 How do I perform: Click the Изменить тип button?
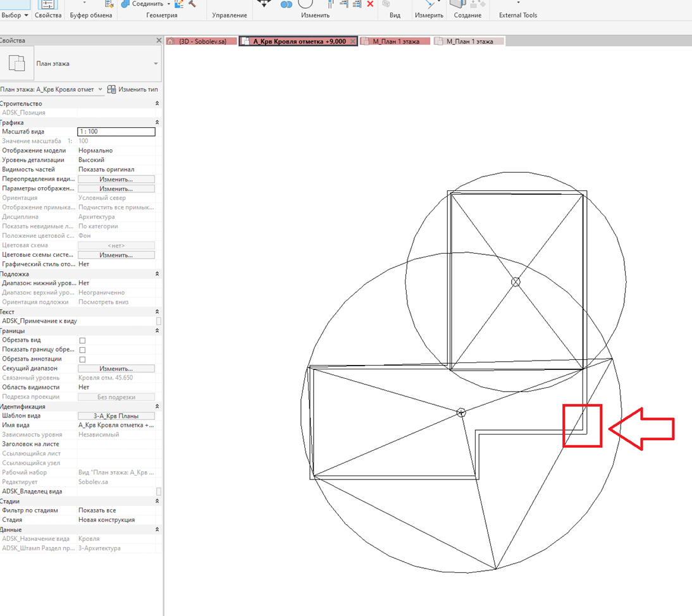coord(133,89)
